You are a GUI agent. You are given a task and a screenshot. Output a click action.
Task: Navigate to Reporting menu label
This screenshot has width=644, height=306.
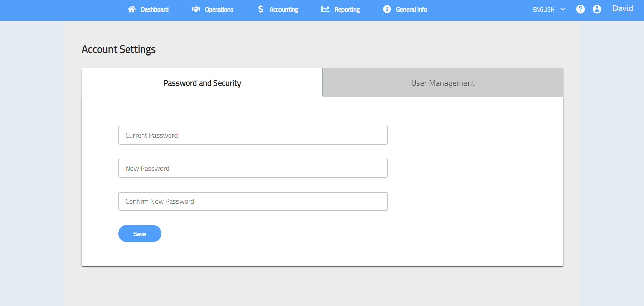click(347, 9)
